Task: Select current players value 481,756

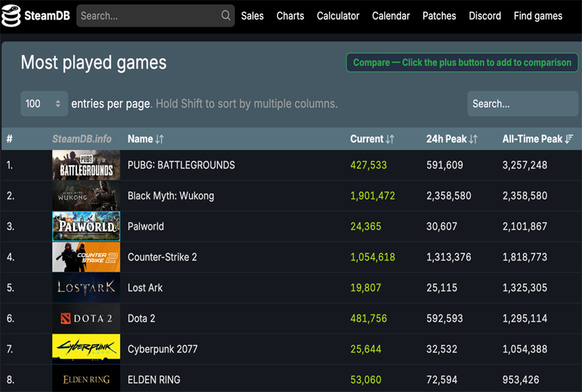Action: (x=368, y=318)
